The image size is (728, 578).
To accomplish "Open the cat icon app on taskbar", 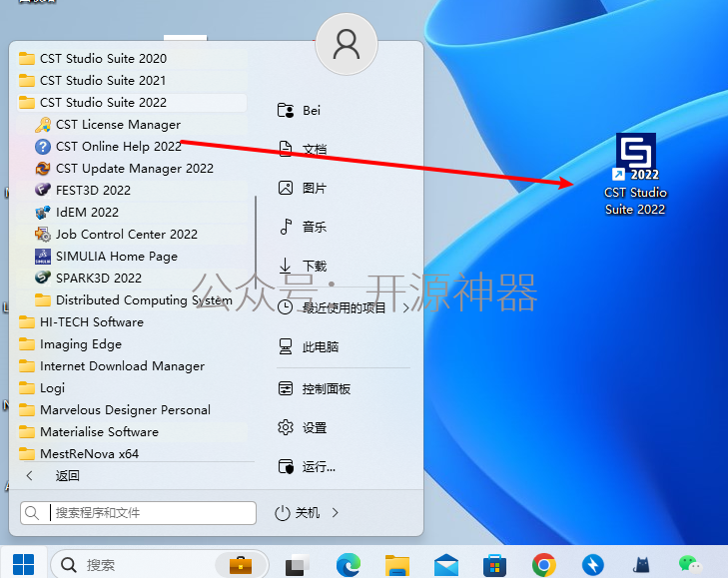I will pos(641,565).
